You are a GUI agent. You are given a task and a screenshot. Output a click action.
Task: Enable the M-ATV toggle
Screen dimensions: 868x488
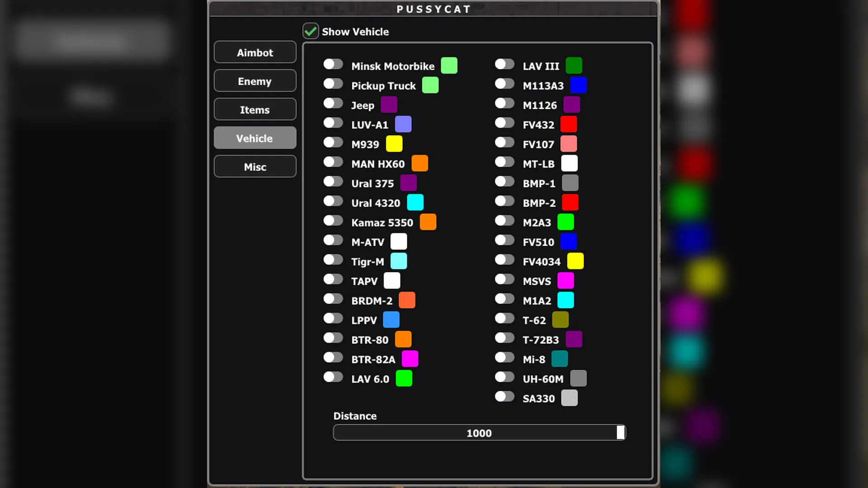pos(333,240)
